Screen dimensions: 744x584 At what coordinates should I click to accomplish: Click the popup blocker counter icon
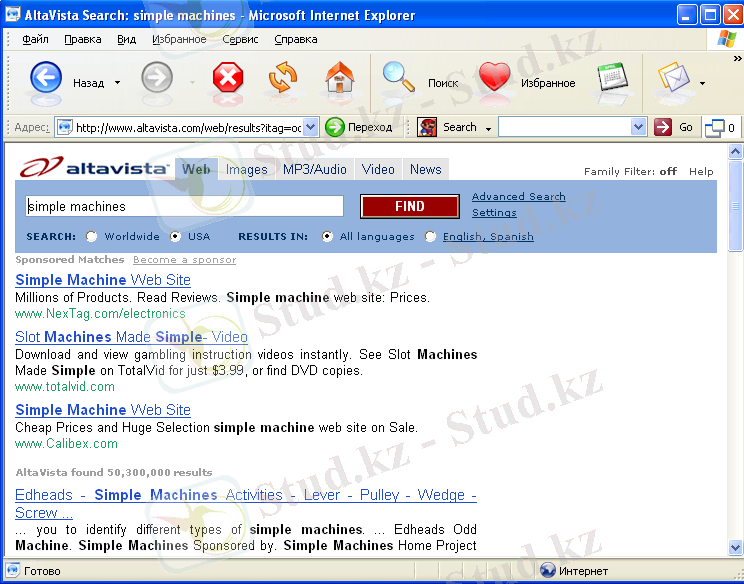click(715, 128)
